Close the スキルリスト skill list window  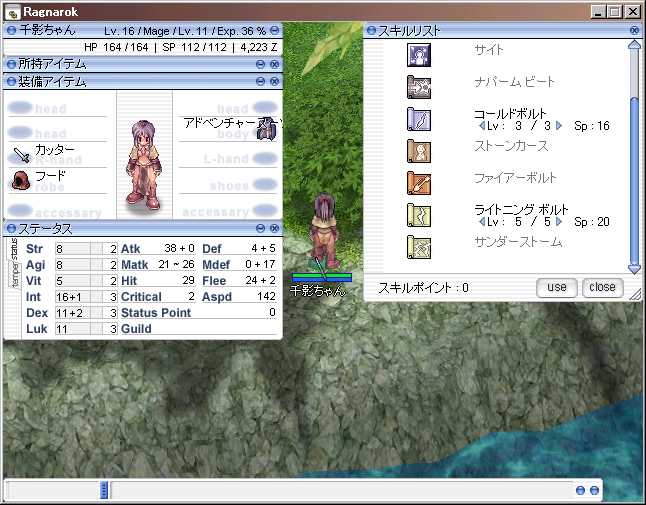634,30
